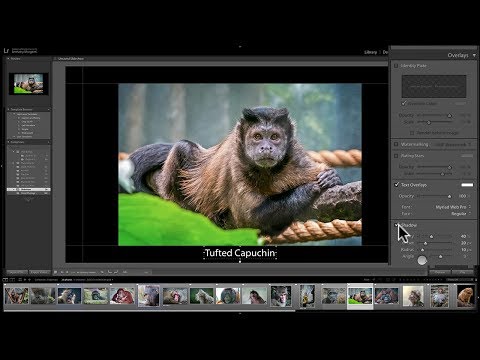This screenshot has width=480, height=360.
Task: Collapse the Overlays panel triangle
Action: tap(474, 55)
